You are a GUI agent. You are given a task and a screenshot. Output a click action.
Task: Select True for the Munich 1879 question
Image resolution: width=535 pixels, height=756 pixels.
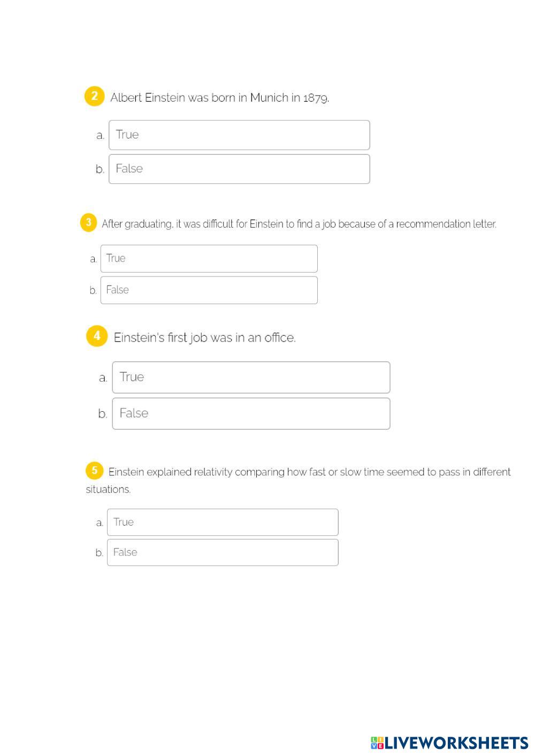239,135
